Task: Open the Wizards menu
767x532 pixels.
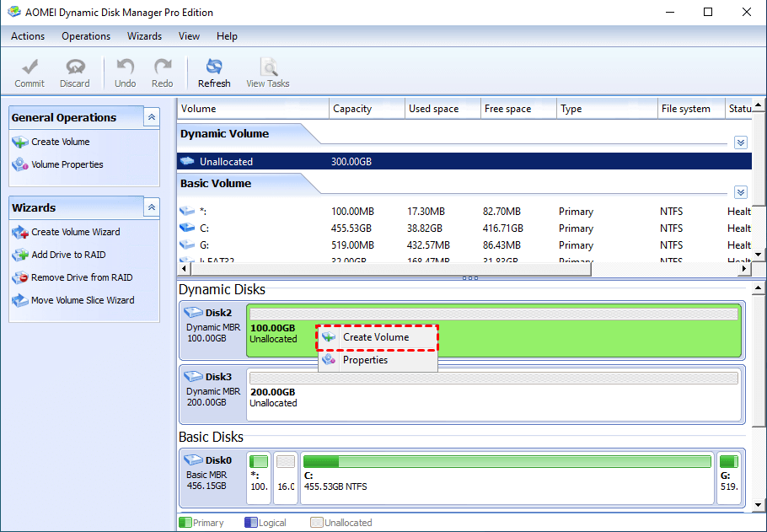Action: coord(144,36)
